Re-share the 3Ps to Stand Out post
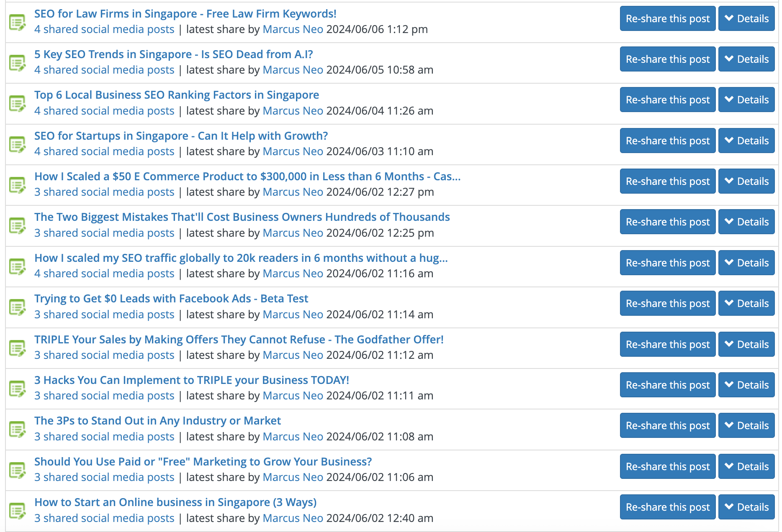 click(667, 426)
